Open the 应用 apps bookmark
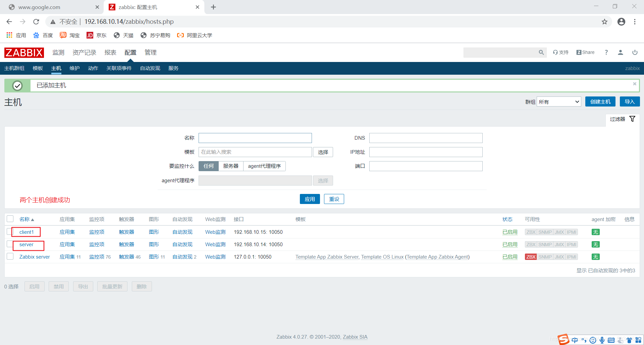644x345 pixels. pyautogui.click(x=16, y=35)
